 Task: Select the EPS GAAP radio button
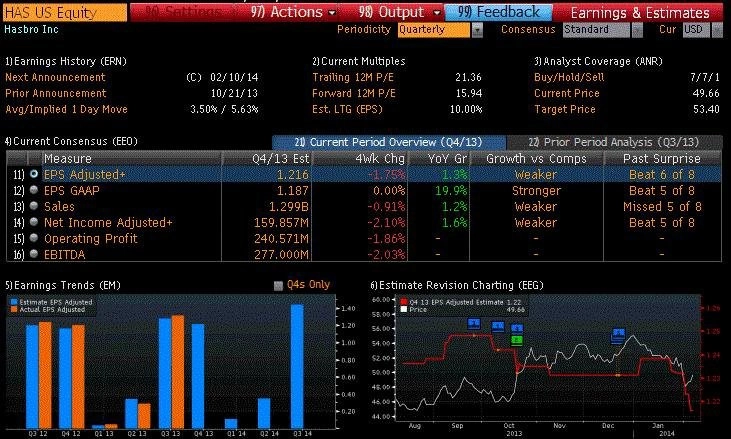[34, 190]
